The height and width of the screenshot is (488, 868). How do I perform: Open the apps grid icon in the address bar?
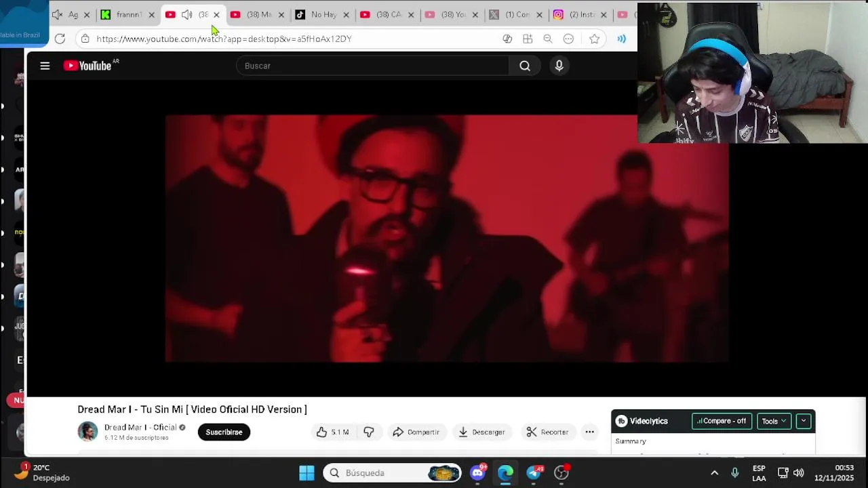[x=528, y=39]
